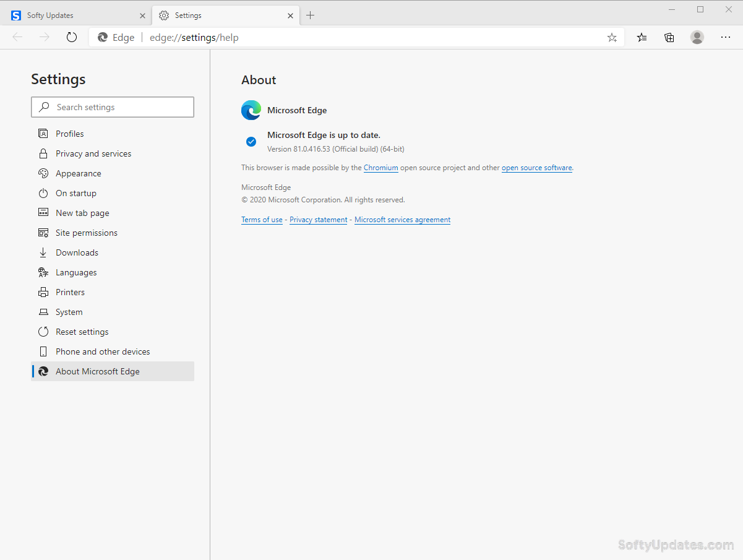Open Profiles settings page

(113, 134)
